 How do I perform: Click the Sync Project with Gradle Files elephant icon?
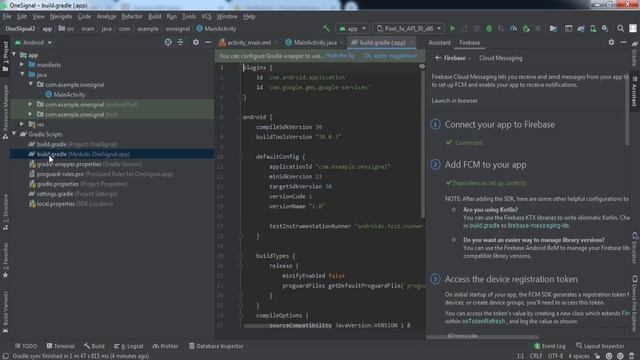tap(581, 29)
